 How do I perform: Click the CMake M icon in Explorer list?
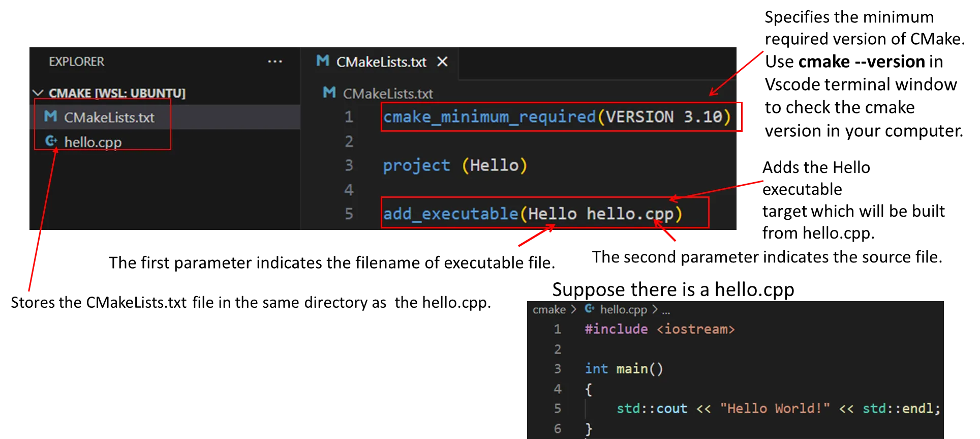click(50, 116)
